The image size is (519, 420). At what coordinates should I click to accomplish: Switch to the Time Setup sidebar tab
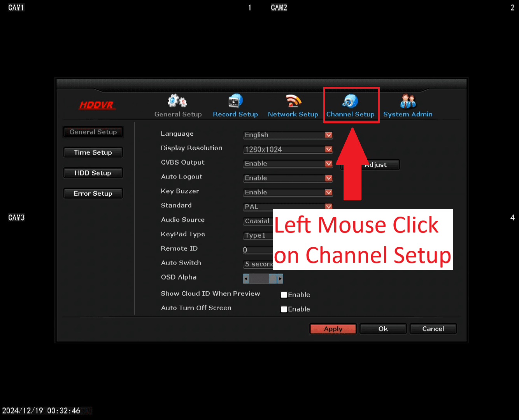[93, 152]
